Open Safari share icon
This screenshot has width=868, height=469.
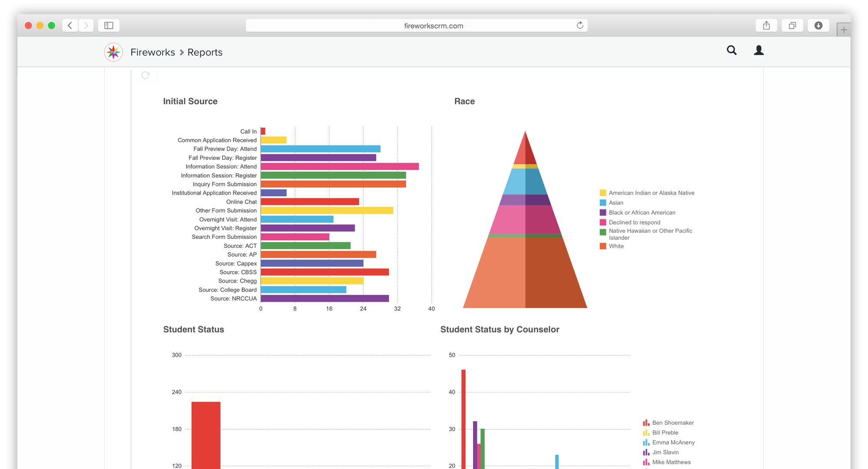coord(766,26)
